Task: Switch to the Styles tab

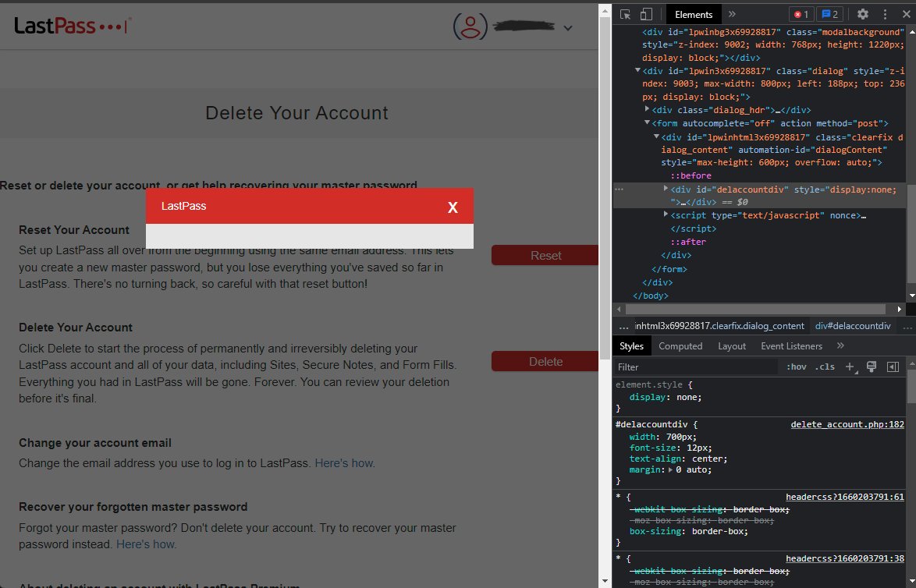Action: [x=631, y=346]
